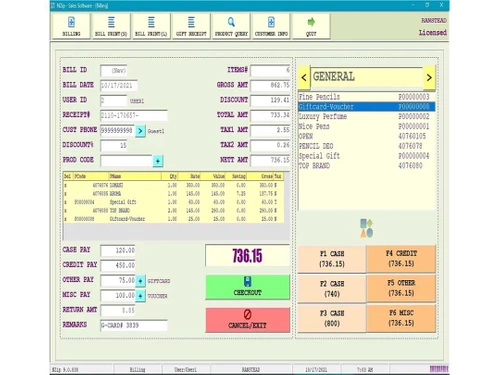Click the delete mark on Giftcard-Voucher bill row
The image size is (500, 375).
[65, 219]
